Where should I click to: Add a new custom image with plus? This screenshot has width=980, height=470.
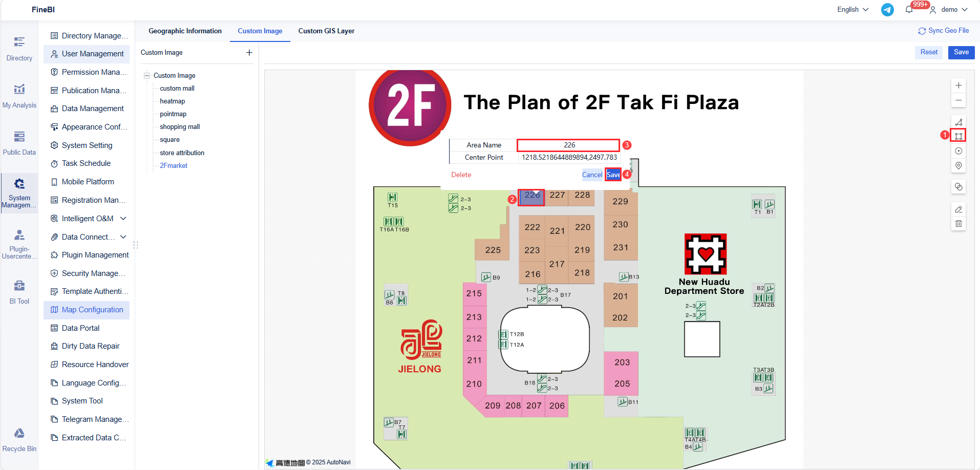[x=249, y=53]
